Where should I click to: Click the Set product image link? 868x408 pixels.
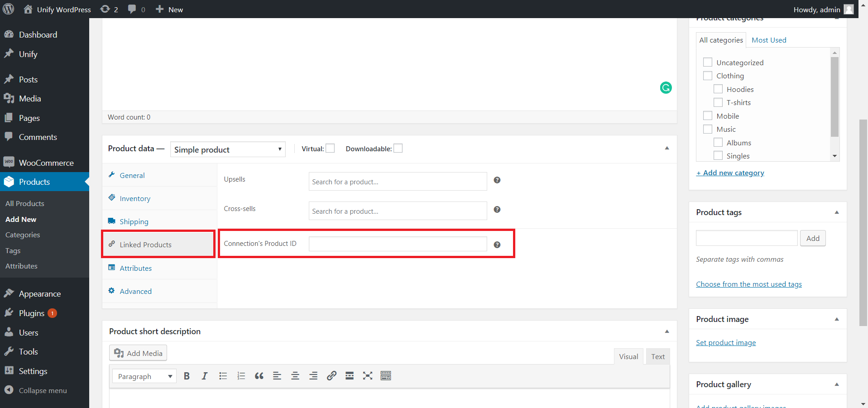coord(726,343)
